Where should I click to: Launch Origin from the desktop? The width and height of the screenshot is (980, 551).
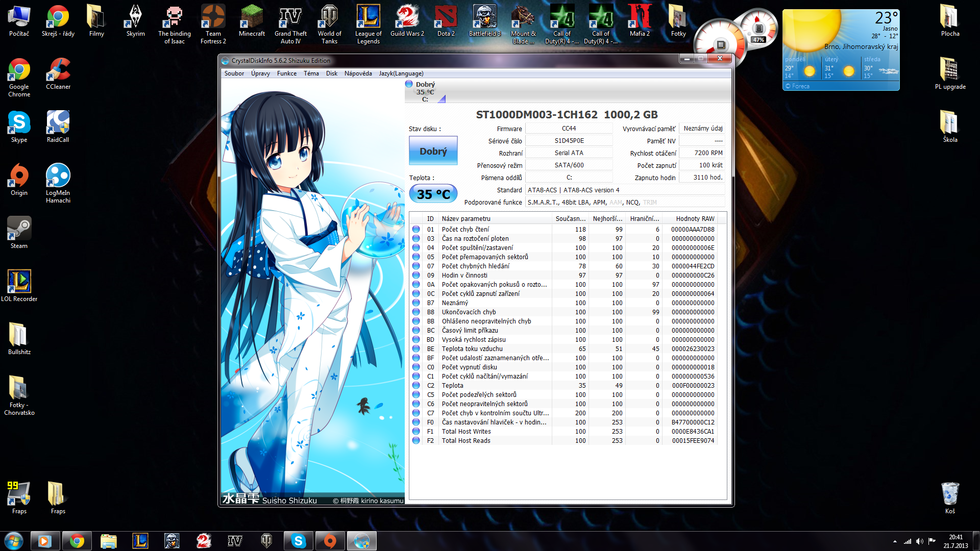tap(19, 180)
